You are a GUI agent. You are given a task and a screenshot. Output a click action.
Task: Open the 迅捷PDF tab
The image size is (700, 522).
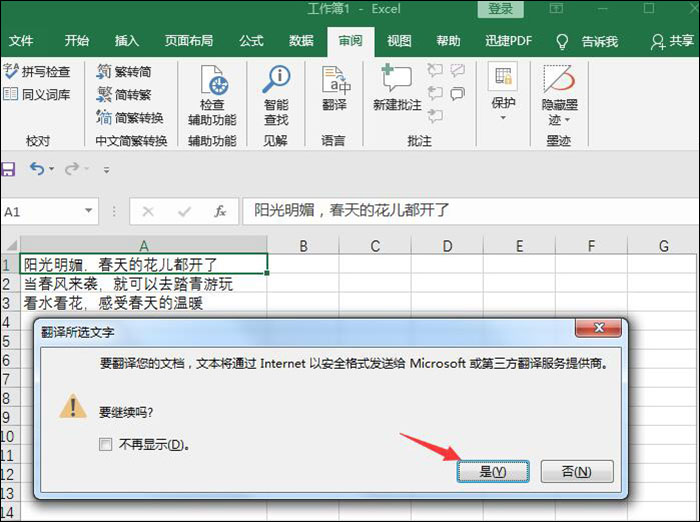[508, 42]
